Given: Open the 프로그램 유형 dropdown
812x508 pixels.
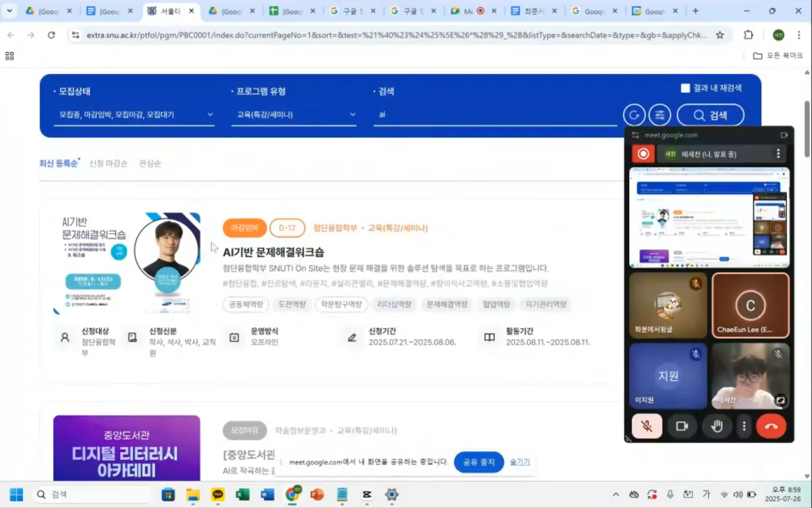Looking at the screenshot, I should click(294, 115).
